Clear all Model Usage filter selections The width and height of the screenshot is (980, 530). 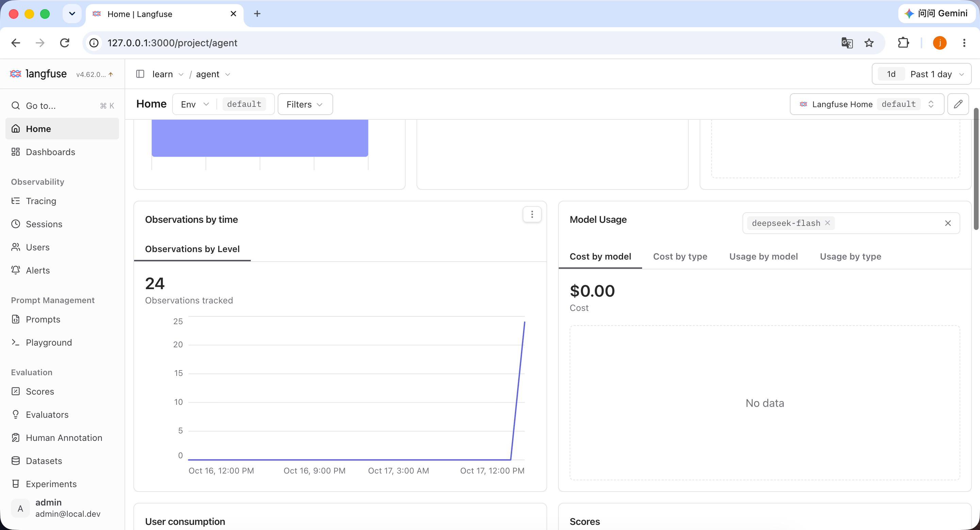coord(948,223)
